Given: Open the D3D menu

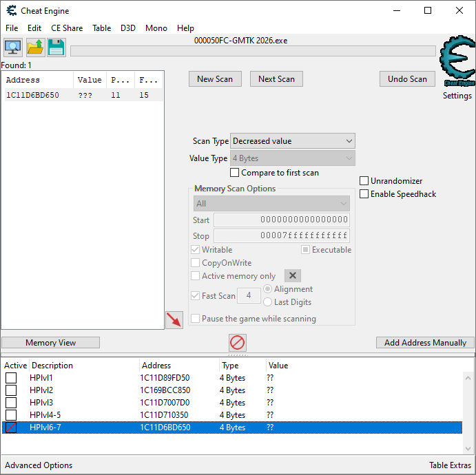Looking at the screenshot, I should coord(128,28).
